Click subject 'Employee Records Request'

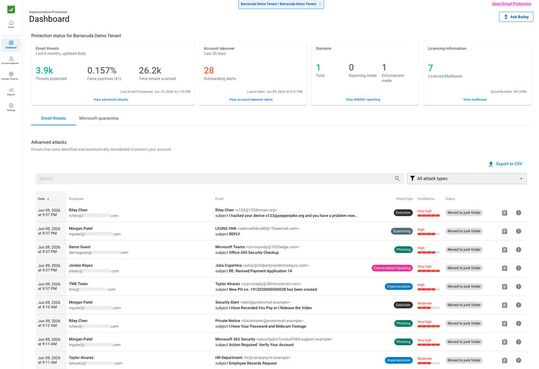point(253,363)
